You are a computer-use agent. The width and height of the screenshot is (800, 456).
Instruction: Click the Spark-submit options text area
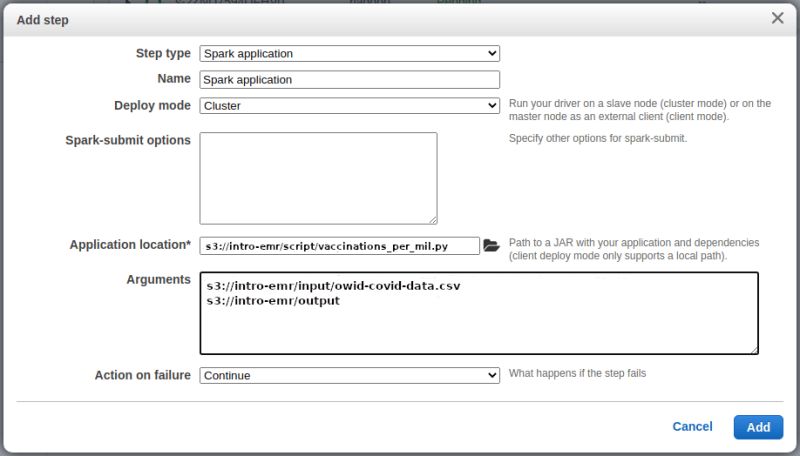click(318, 178)
